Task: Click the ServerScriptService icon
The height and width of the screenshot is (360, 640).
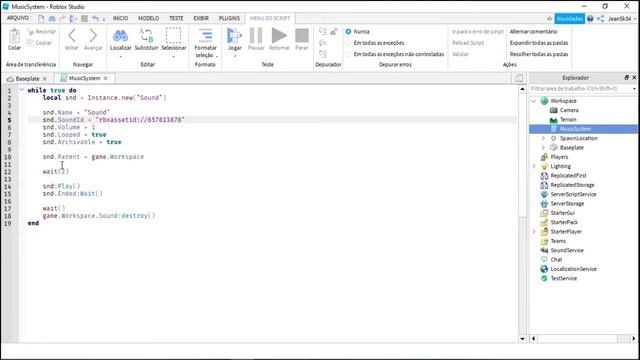Action: point(544,194)
